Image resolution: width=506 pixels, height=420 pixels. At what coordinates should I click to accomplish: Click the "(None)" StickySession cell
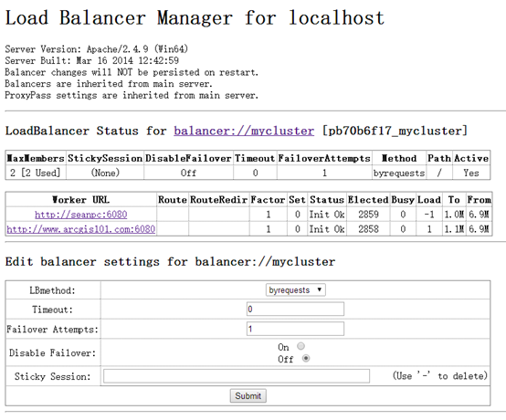(x=105, y=173)
